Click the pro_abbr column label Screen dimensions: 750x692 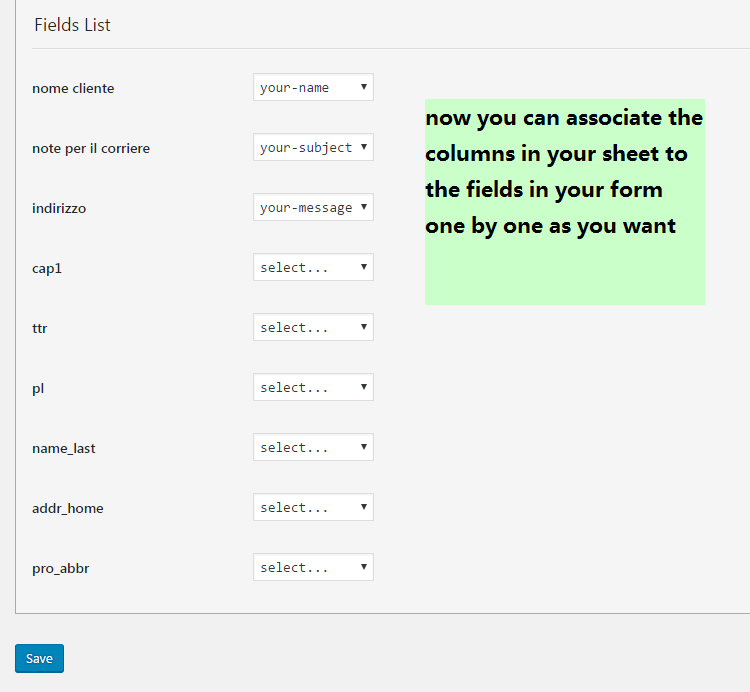coord(61,568)
